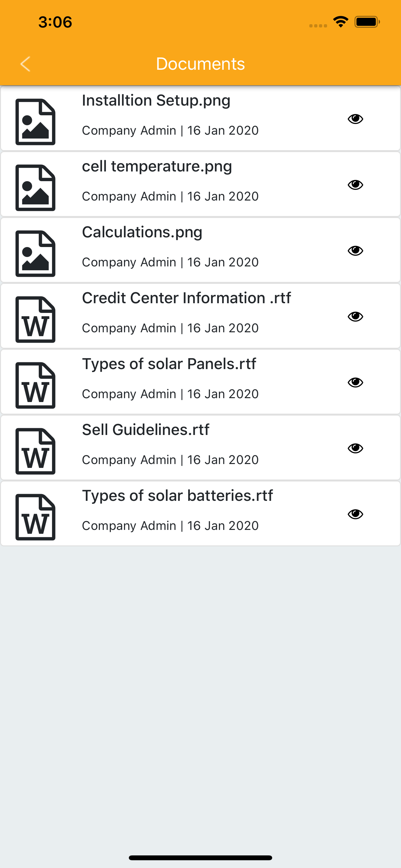
Task: Preview Credit Center Information .rtf via eye icon
Action: click(355, 316)
